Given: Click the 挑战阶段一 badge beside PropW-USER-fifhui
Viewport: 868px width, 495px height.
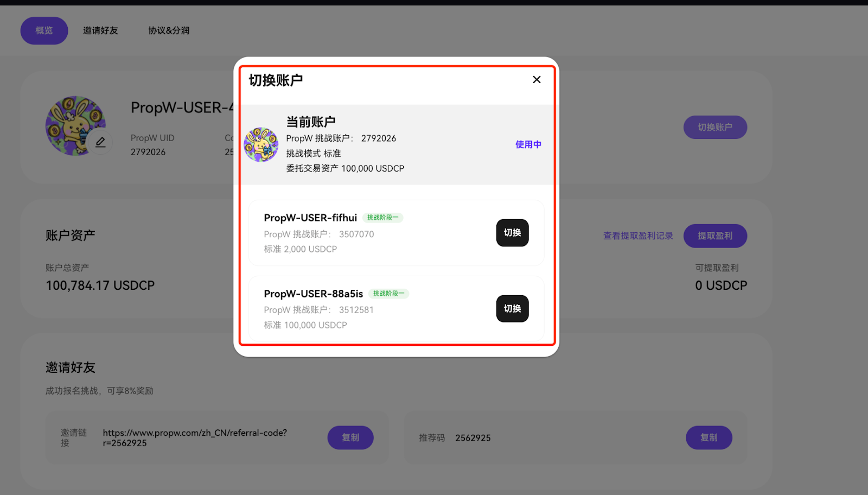Looking at the screenshot, I should point(382,218).
